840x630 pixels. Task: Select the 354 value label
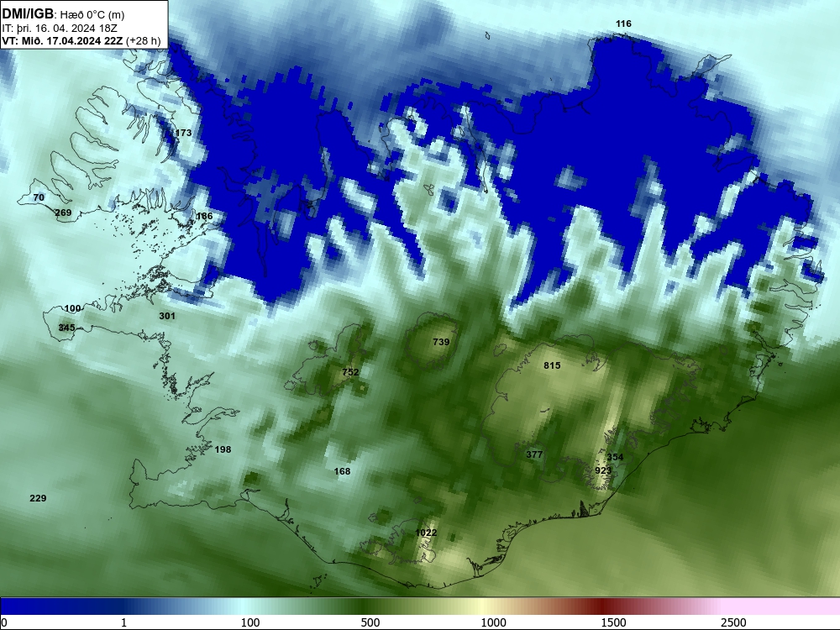click(615, 457)
